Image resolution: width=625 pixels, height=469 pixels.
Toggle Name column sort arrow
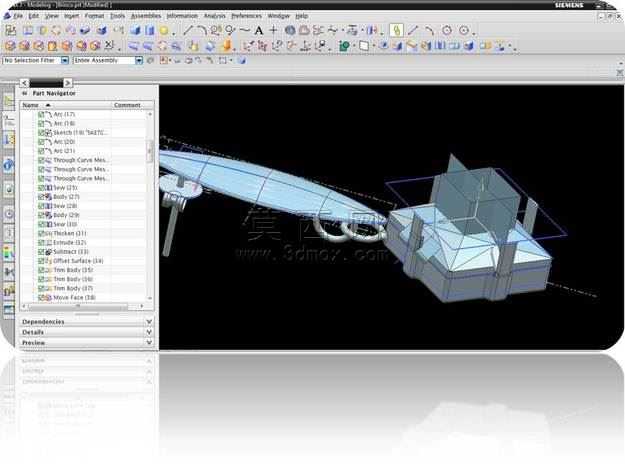[48, 105]
